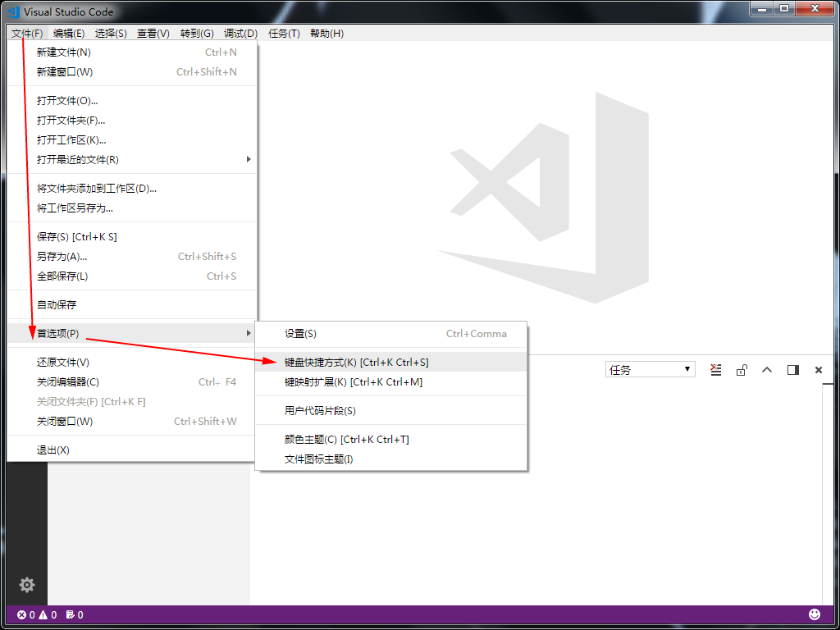Image resolution: width=840 pixels, height=630 pixels.
Task: Choose 另存为(A)... entry
Action: (x=132, y=257)
